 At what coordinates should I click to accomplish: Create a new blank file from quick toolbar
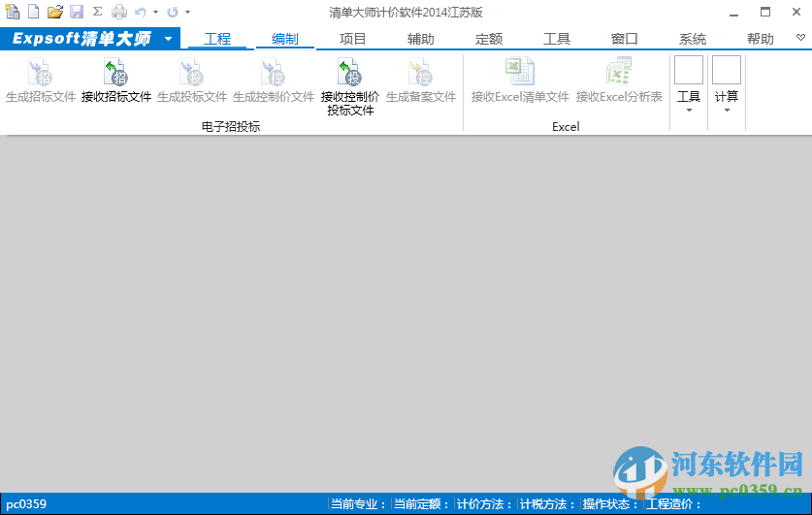[34, 12]
